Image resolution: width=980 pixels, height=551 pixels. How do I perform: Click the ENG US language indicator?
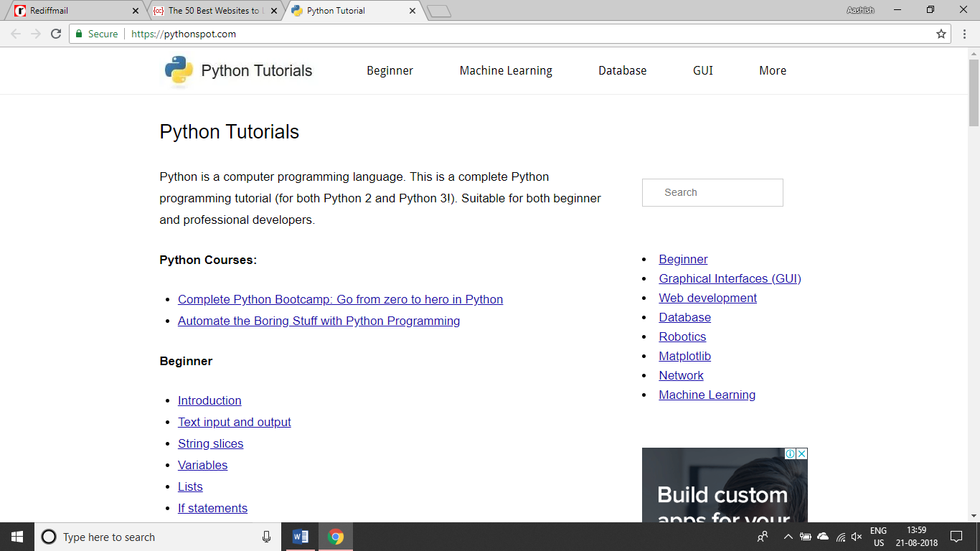click(x=878, y=537)
